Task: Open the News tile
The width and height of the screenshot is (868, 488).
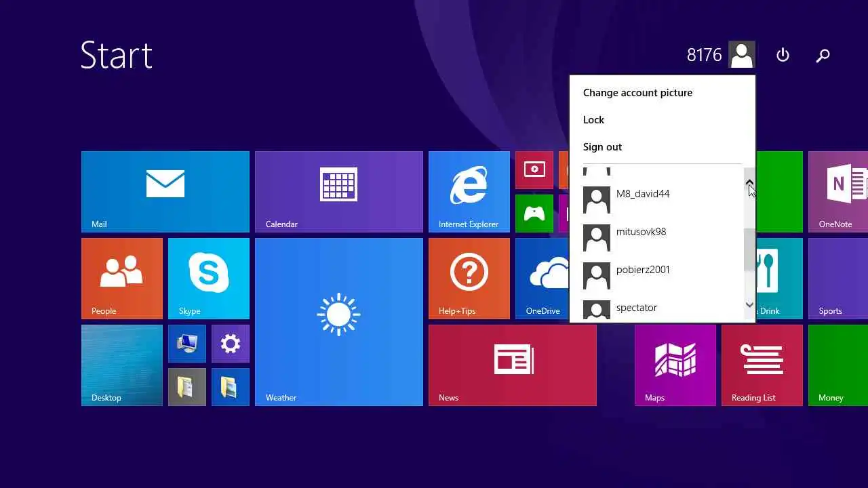Action: [513, 365]
